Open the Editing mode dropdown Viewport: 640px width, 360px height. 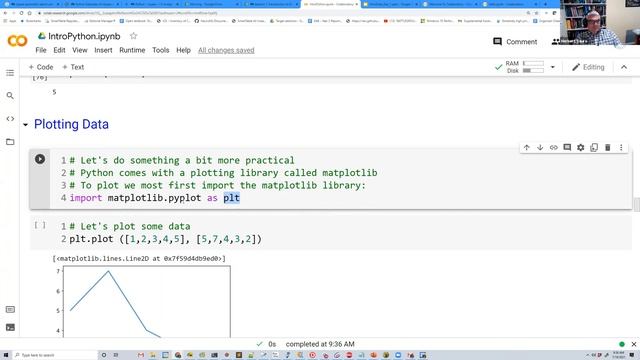tap(588, 67)
